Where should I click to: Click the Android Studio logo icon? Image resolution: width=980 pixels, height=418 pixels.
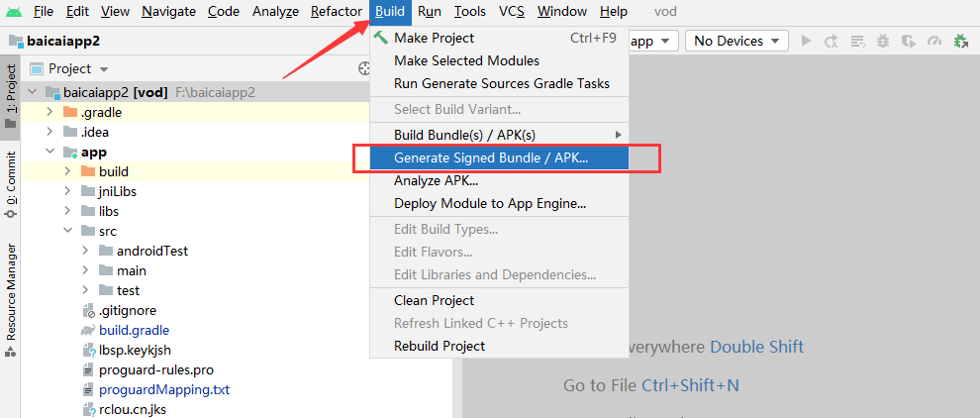click(14, 12)
